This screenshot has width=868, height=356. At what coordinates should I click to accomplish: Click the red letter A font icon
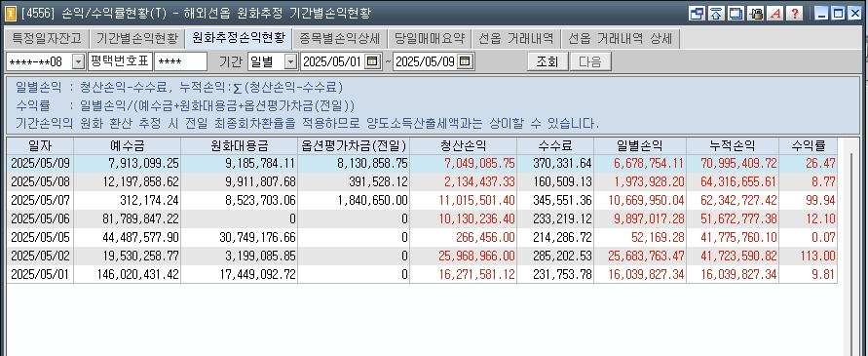tap(775, 14)
